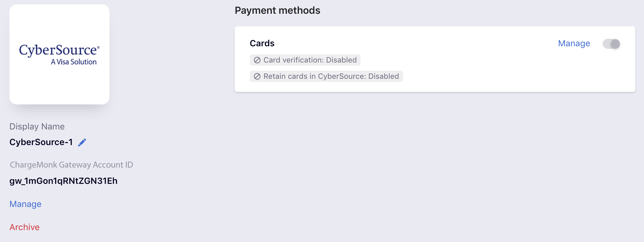644x242 pixels.
Task: Click the A Visa Solution tagline
Action: (74, 62)
